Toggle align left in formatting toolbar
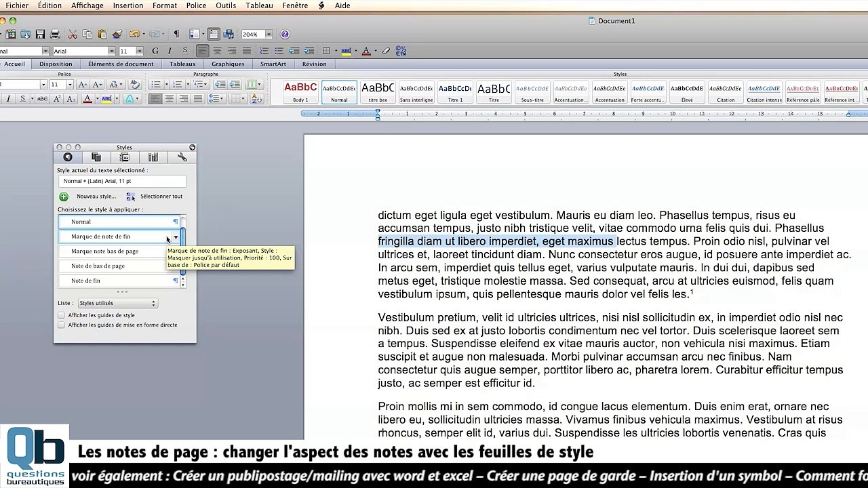 click(x=202, y=51)
